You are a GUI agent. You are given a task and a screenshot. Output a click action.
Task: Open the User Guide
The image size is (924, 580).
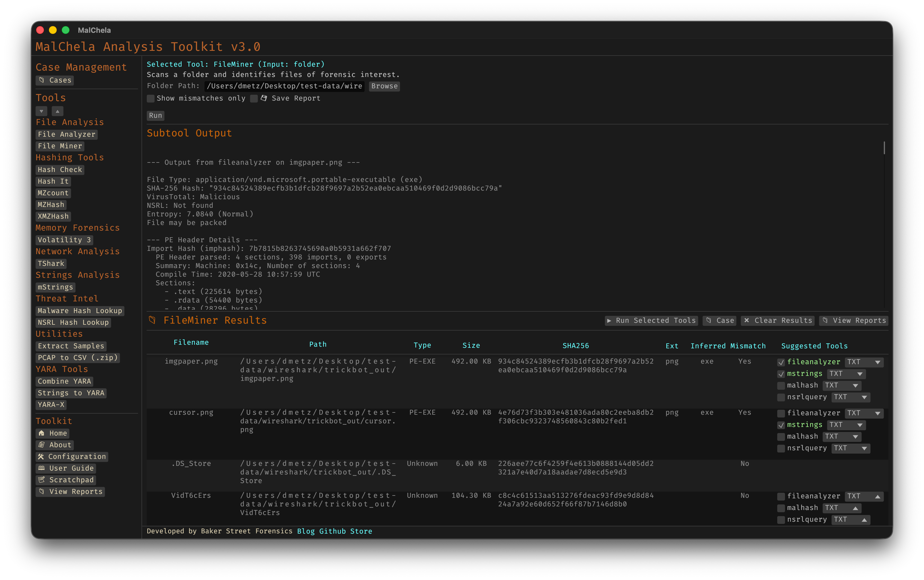pyautogui.click(x=66, y=468)
